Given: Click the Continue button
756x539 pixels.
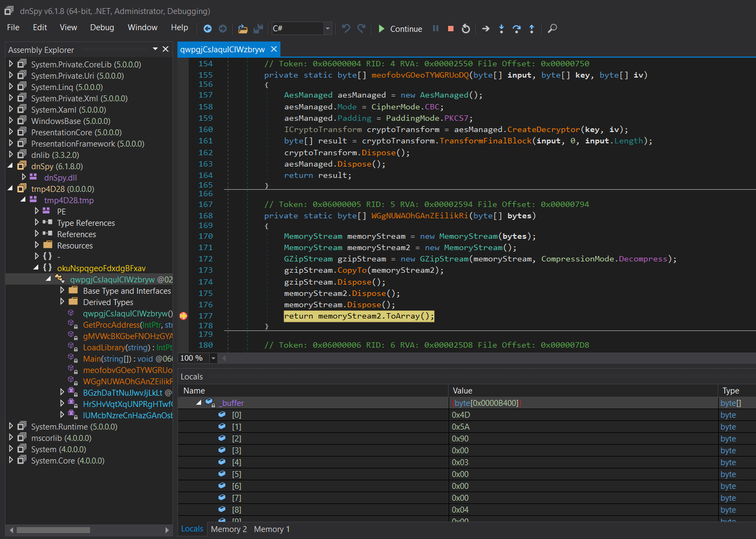Looking at the screenshot, I should coord(400,29).
